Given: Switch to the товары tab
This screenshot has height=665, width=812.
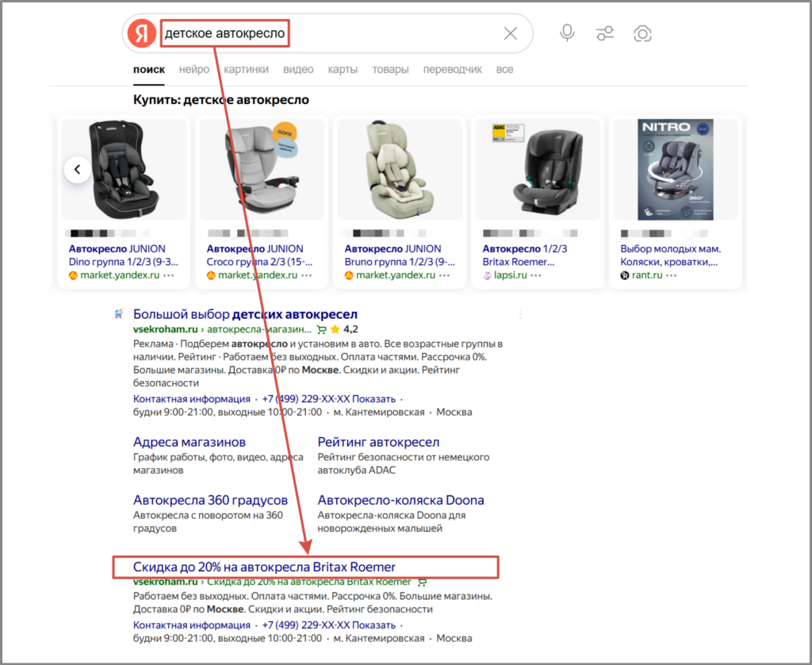Looking at the screenshot, I should [x=390, y=69].
